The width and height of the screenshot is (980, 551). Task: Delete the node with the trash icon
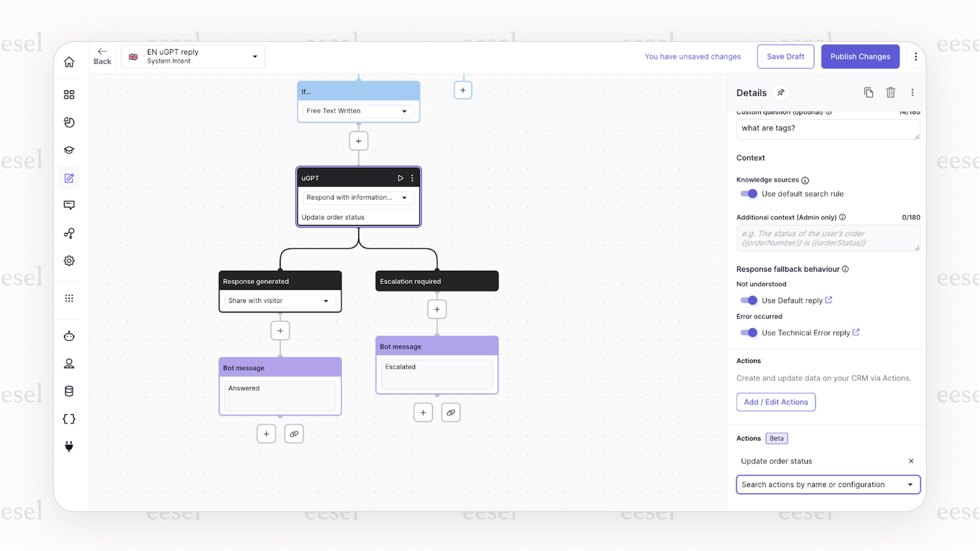(891, 92)
